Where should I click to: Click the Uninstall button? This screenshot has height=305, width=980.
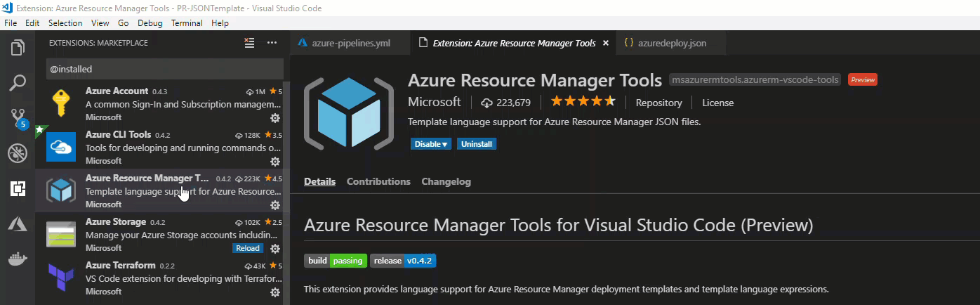(x=477, y=144)
